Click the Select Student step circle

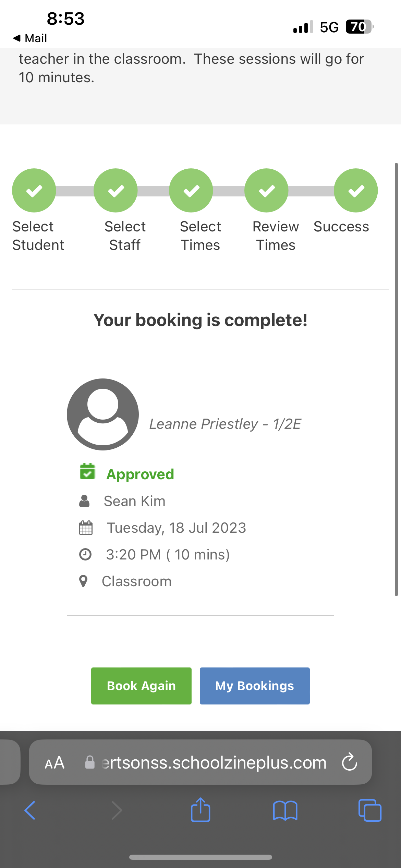coord(34,191)
